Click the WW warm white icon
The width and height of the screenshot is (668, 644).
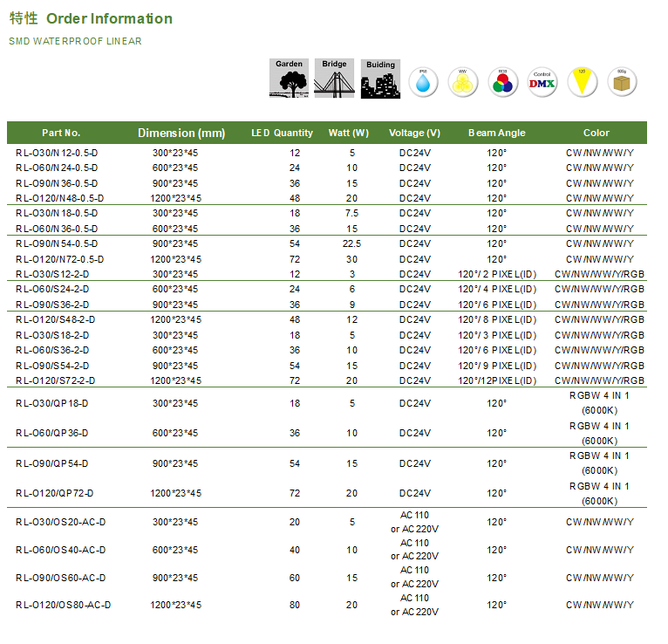462,82
